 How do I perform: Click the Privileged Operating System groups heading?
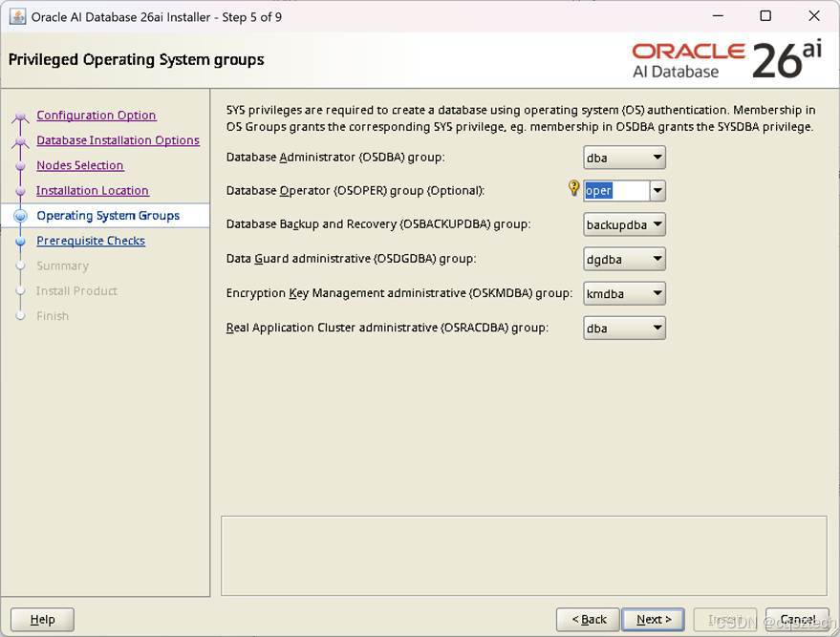(136, 59)
